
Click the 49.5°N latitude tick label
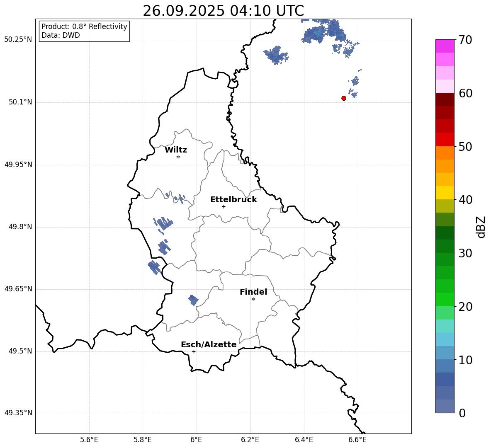pos(20,351)
